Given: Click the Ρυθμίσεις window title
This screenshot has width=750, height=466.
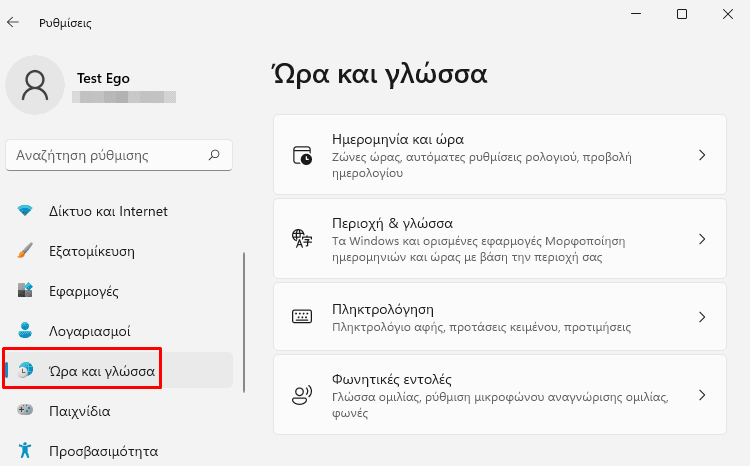Looking at the screenshot, I should [65, 23].
